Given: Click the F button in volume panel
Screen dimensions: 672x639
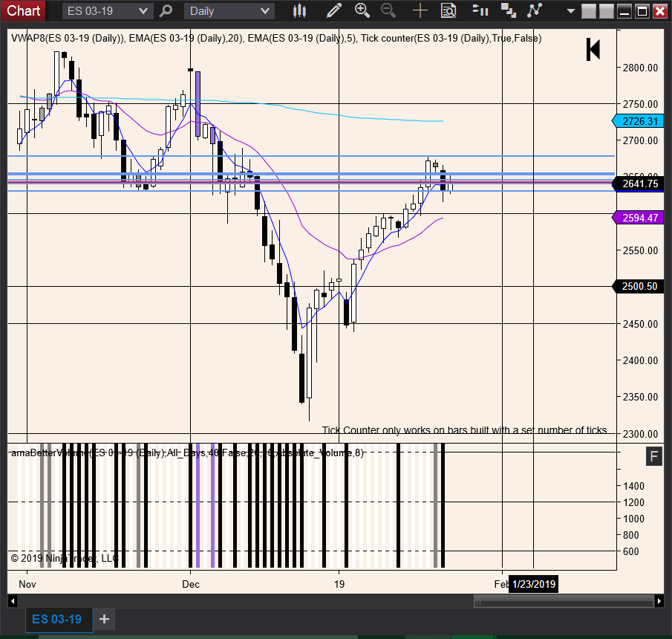Looking at the screenshot, I should (x=654, y=456).
